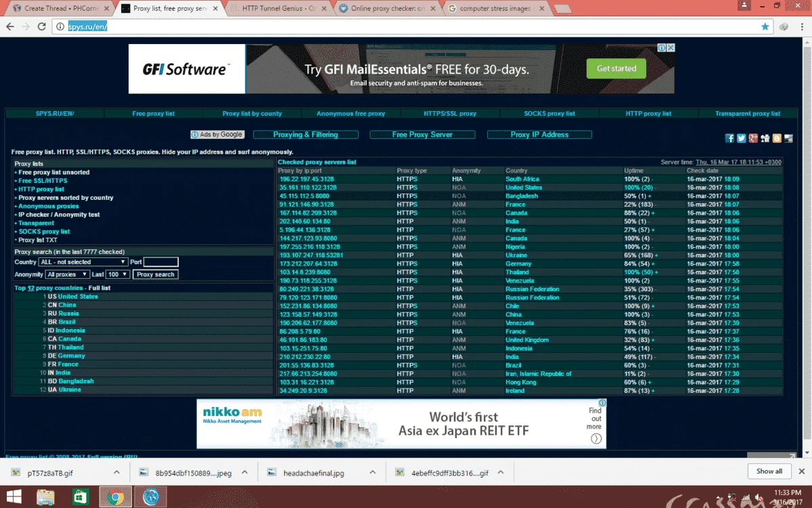Close the Create Thread PHCorner tab
This screenshot has height=508, width=812.
(106, 9)
